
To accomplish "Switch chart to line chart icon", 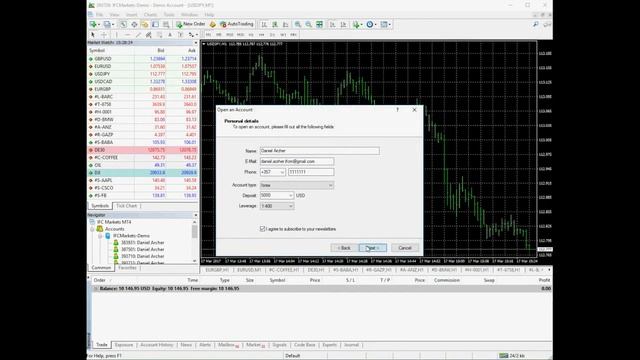I will click(x=286, y=24).
